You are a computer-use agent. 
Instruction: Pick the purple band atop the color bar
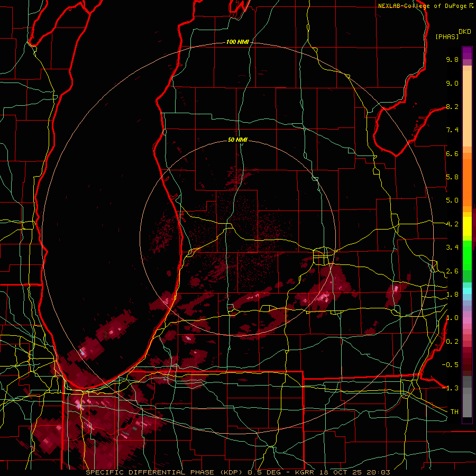(x=467, y=53)
